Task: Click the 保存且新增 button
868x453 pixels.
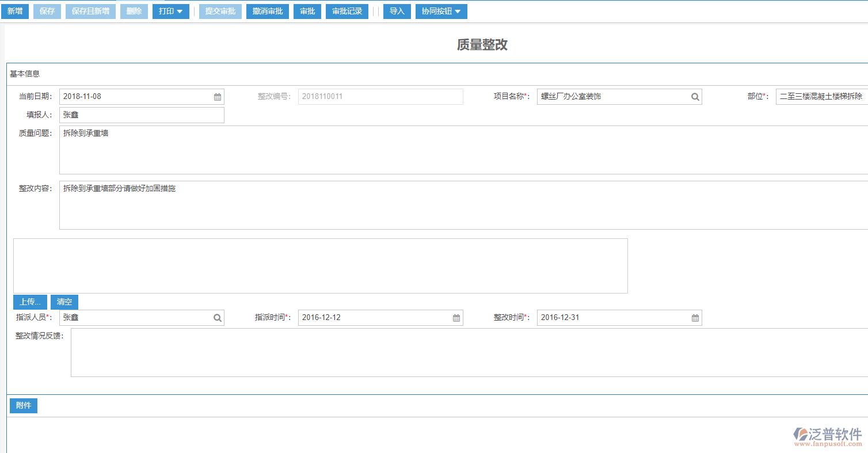Action: pos(90,11)
